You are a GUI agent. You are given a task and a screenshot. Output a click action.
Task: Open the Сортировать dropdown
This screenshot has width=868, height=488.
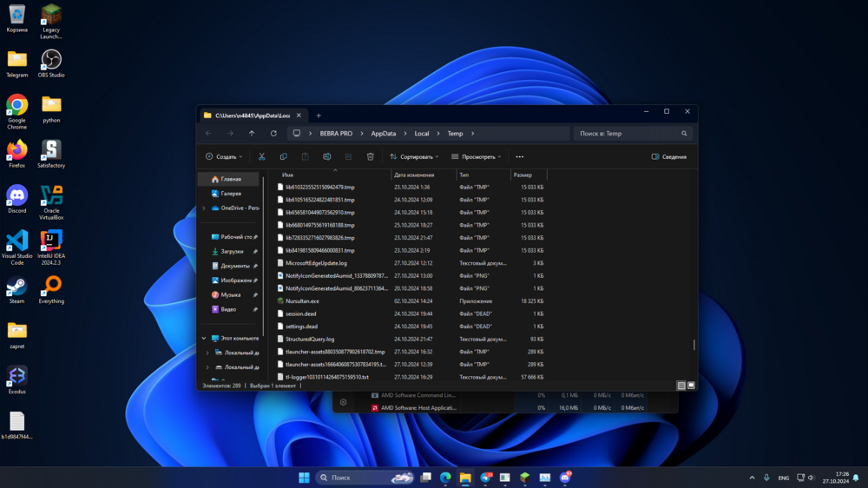click(414, 157)
